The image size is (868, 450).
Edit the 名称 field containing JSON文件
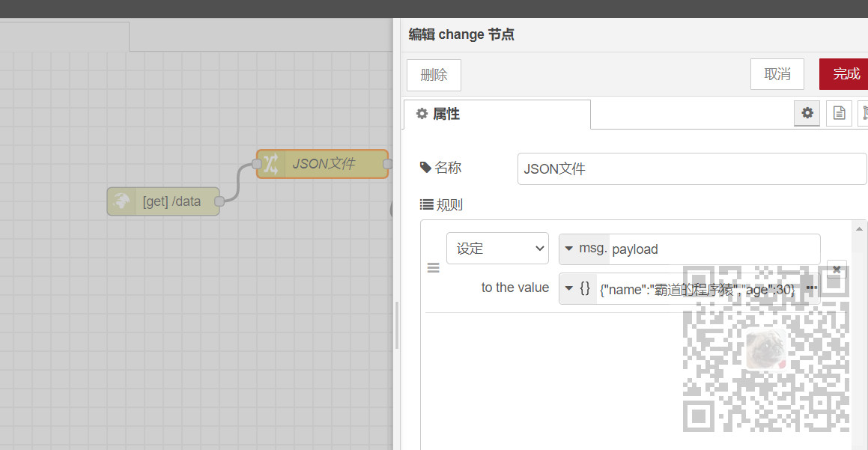(x=691, y=168)
